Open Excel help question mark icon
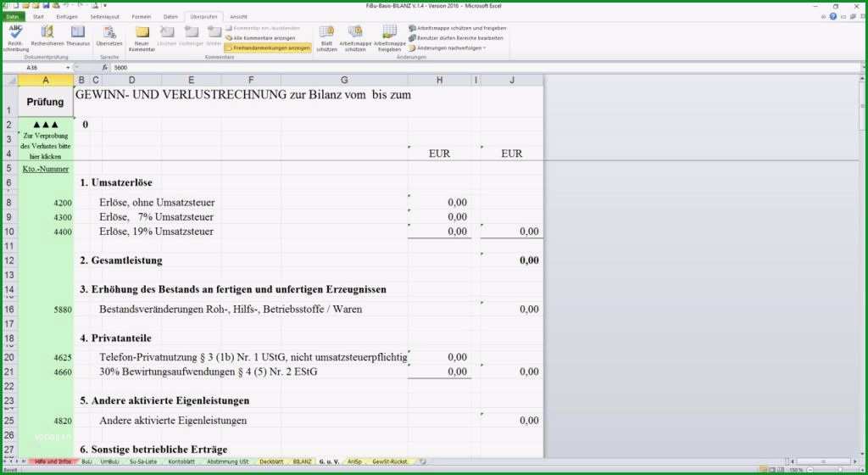 833,17
